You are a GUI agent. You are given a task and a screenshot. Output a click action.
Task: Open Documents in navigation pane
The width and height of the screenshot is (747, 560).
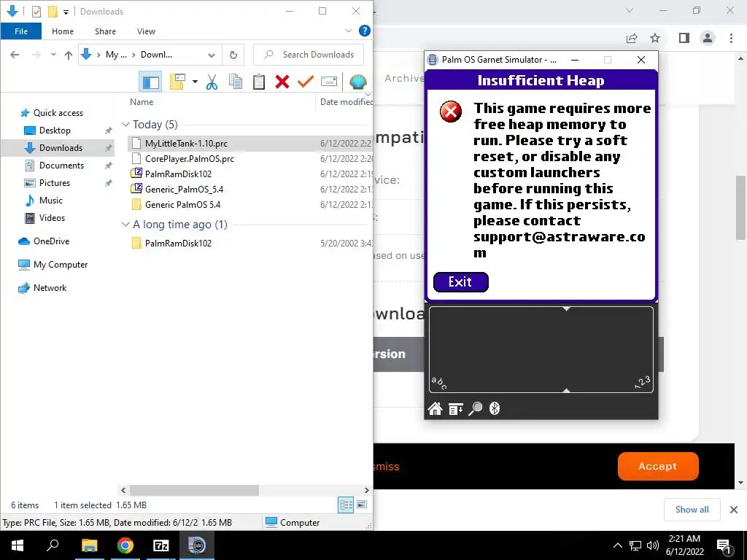click(61, 166)
